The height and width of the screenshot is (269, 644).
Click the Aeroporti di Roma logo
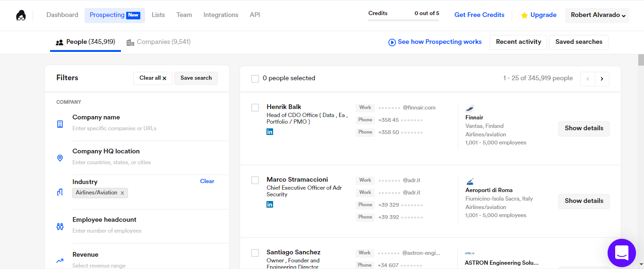(470, 181)
